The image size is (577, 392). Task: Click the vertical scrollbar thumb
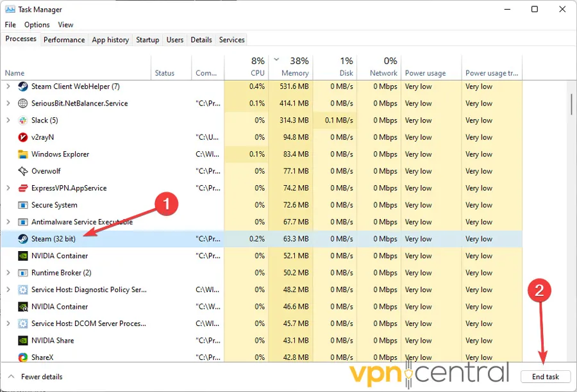pos(571,104)
